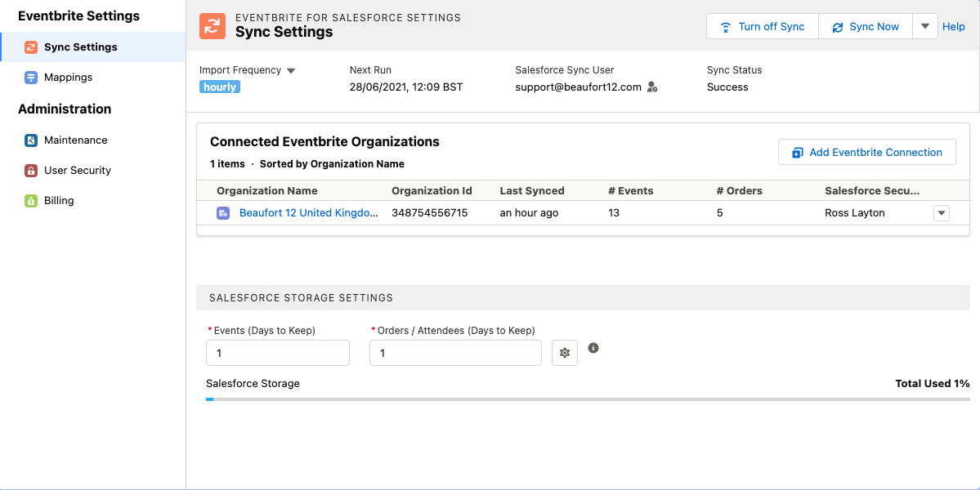Click the Ross Layton cell
980x490 pixels.
click(x=855, y=213)
